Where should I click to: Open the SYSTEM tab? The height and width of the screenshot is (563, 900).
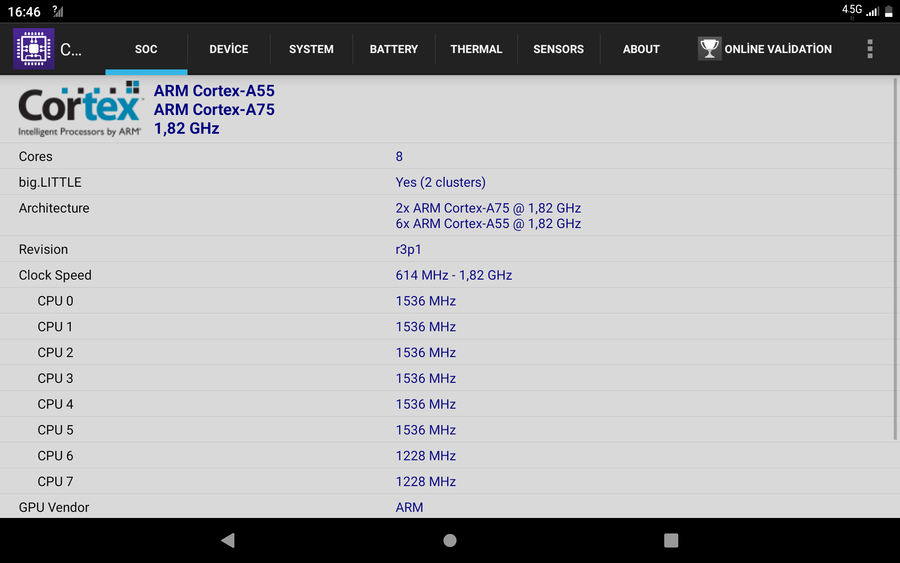311,49
